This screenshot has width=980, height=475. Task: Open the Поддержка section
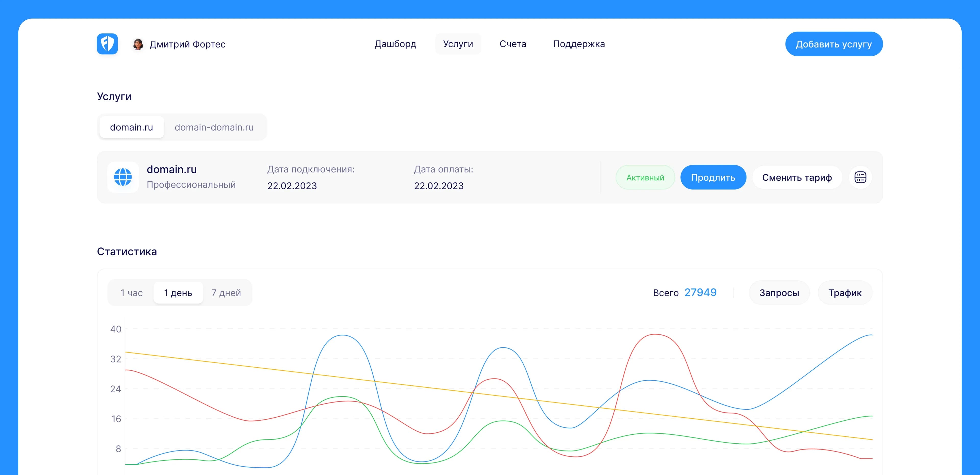tap(579, 44)
